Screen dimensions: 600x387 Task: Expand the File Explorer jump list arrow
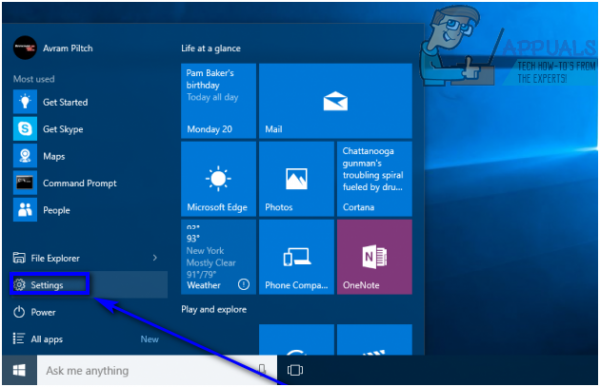tap(155, 258)
